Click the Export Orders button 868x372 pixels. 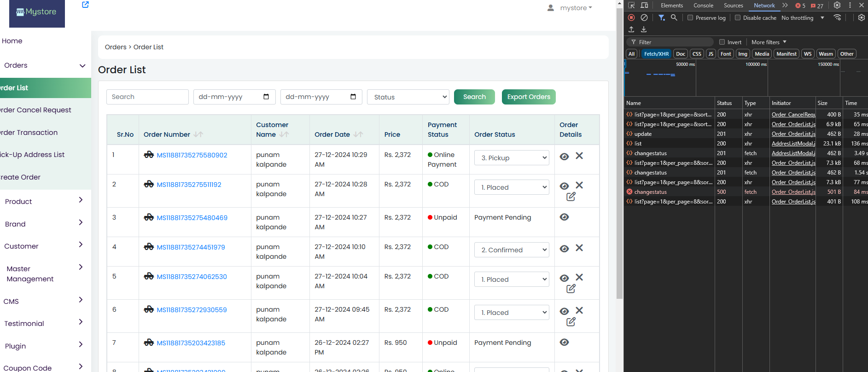point(529,97)
